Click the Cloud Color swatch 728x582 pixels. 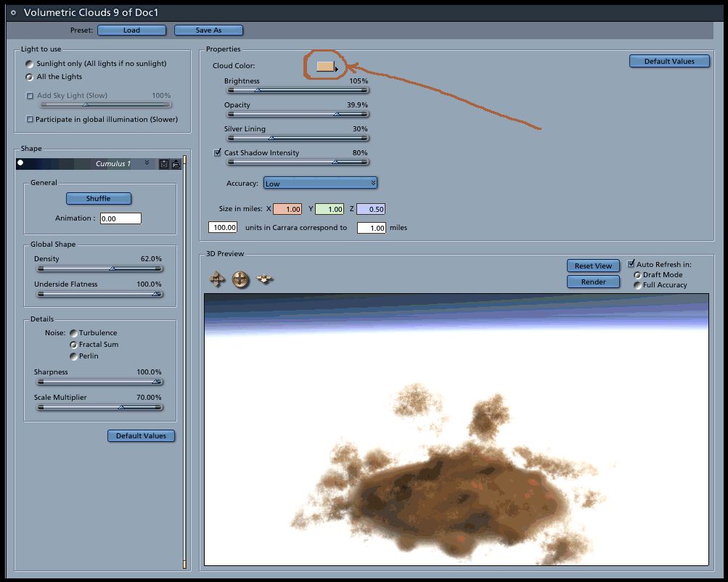(x=325, y=66)
